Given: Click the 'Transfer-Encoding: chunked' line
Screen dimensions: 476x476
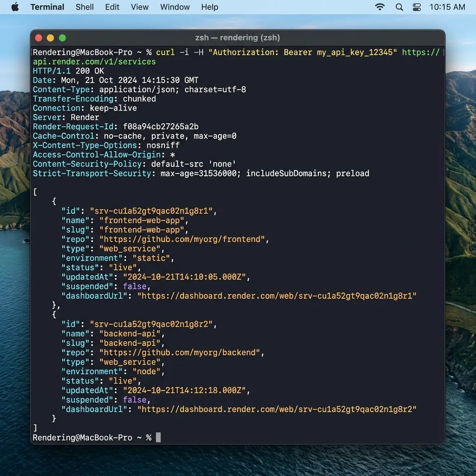Looking at the screenshot, I should pos(94,99).
